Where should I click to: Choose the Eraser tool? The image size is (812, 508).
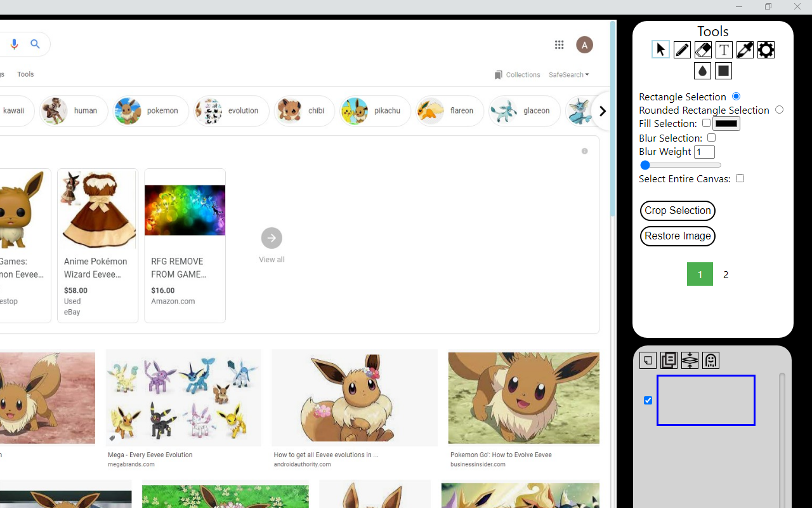[x=703, y=50]
